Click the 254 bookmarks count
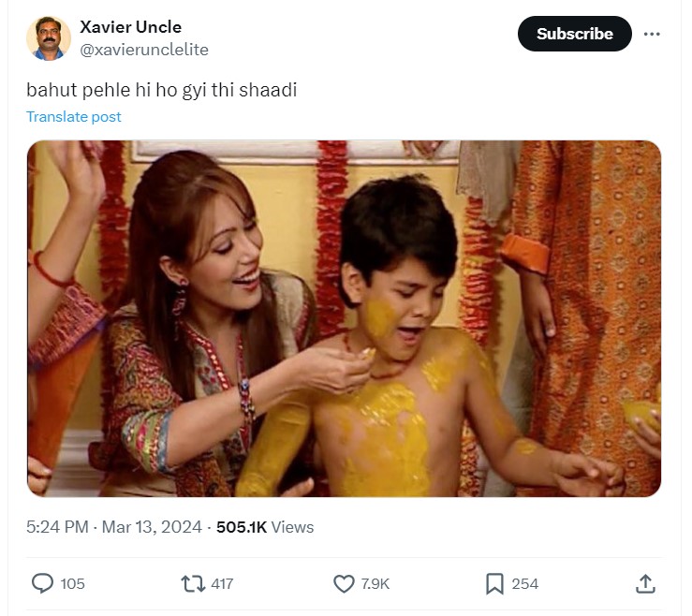Screen dimensions: 692x616 coord(525,583)
